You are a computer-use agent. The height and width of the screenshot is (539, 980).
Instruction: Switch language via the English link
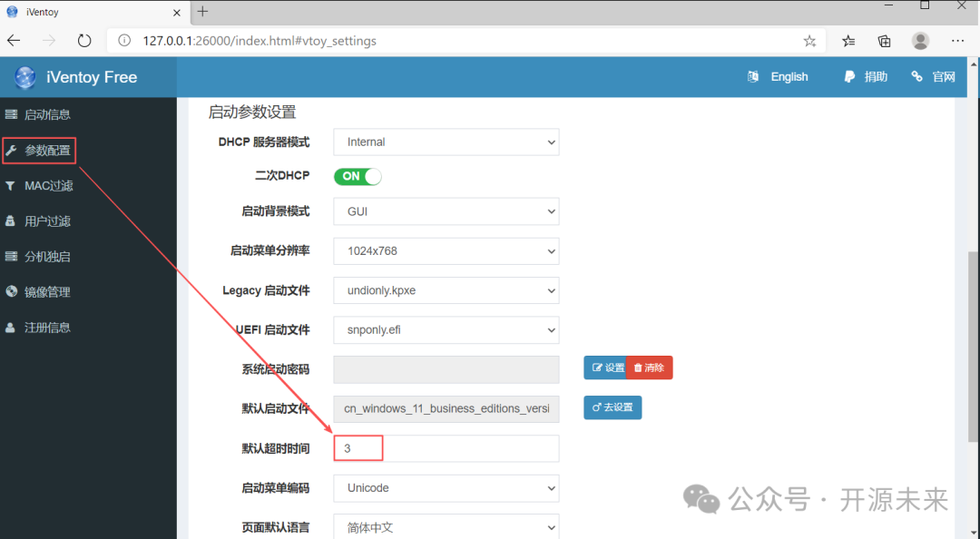[789, 76]
